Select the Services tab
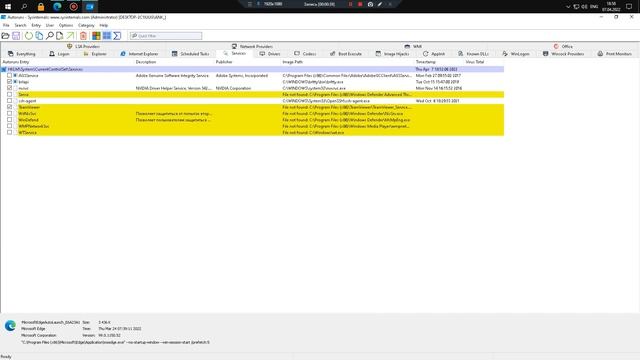 [x=235, y=53]
